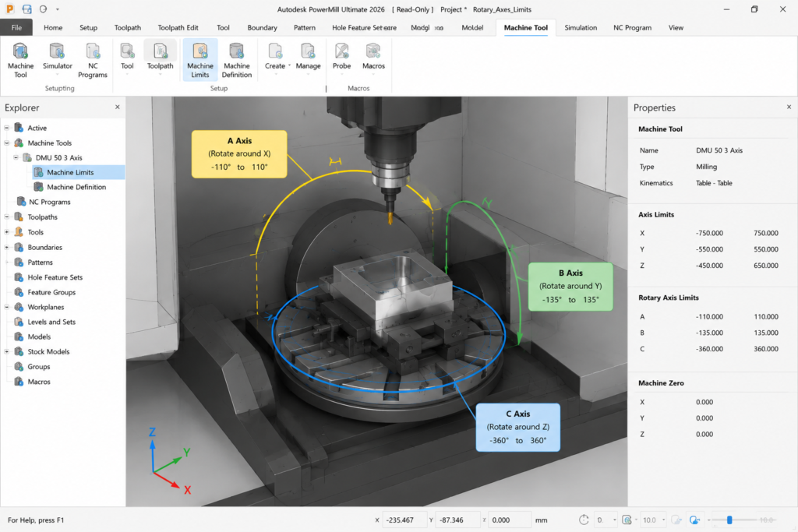Open the View ribbon tab
Viewport: 798px width, 532px height.
pos(676,27)
